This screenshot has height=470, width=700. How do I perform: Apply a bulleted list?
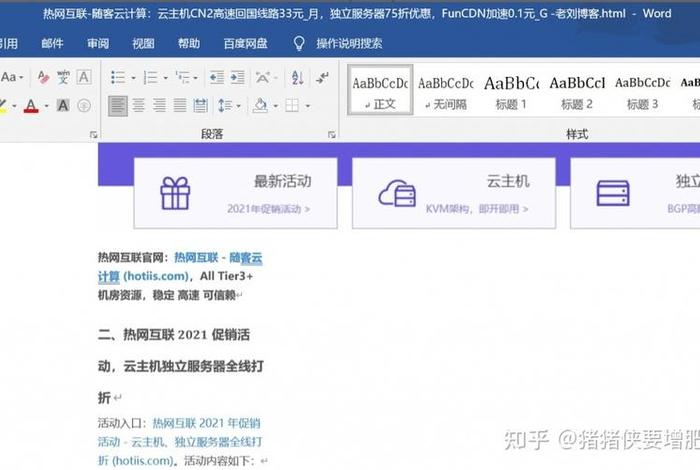(x=118, y=77)
